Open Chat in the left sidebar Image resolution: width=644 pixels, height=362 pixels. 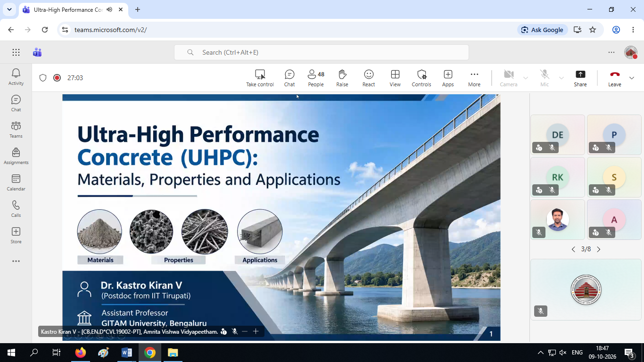[x=16, y=103]
